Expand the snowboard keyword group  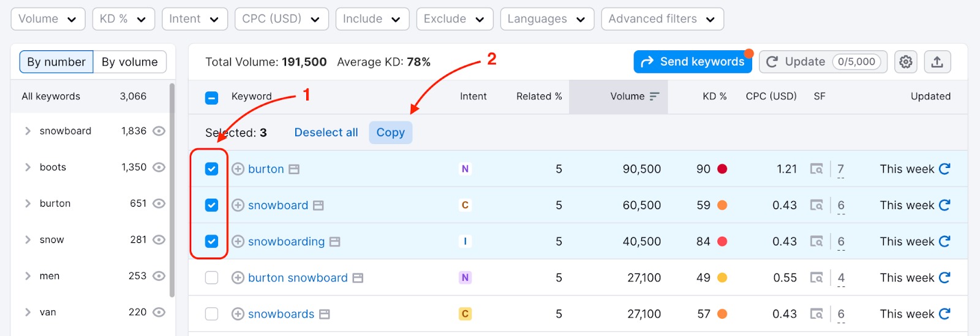(28, 131)
